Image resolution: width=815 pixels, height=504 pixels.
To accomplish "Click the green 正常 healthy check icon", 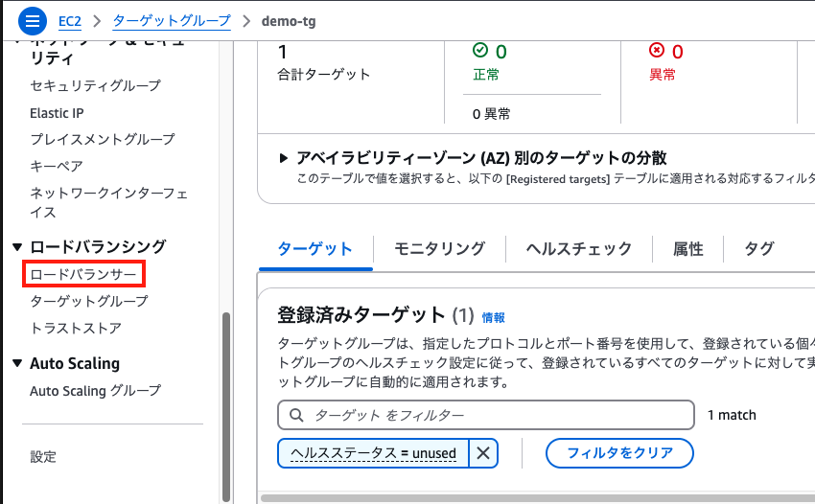I will [x=480, y=51].
